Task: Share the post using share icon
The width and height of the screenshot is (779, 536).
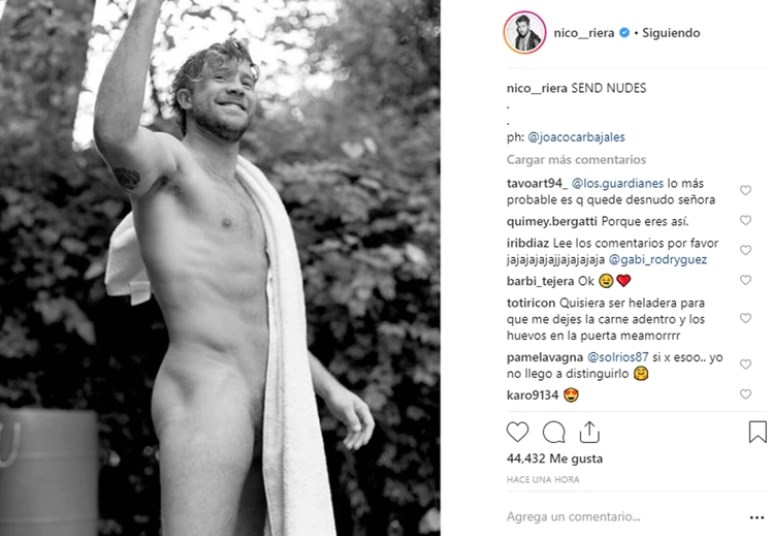Action: pyautogui.click(x=589, y=432)
